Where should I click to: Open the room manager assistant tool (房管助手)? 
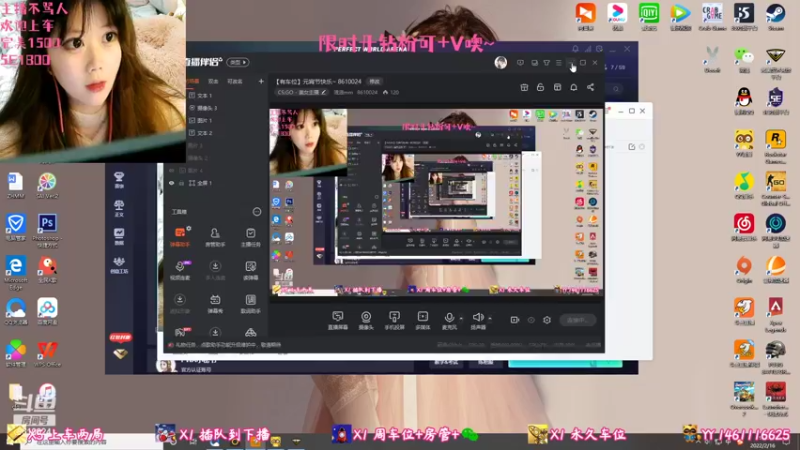coord(215,237)
